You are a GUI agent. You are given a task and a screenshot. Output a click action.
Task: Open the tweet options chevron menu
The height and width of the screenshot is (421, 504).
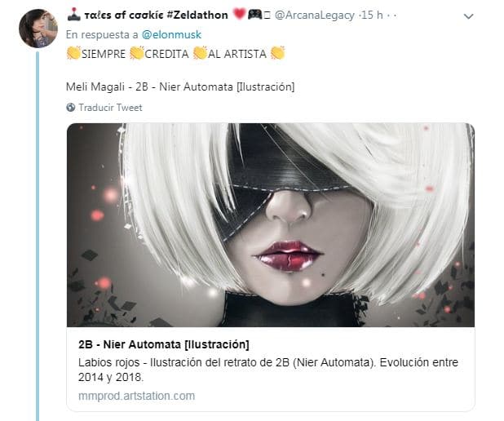pos(469,16)
